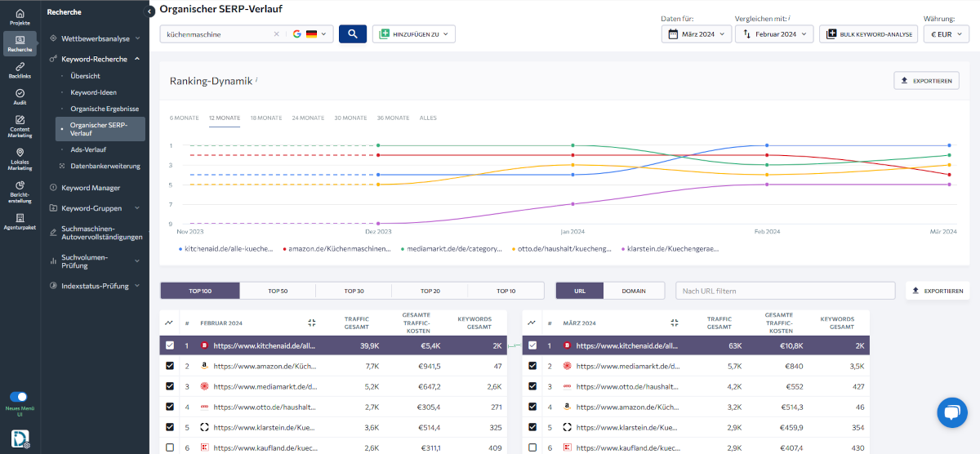The image size is (980, 454).
Task: Open Content Marketing section icon
Action: point(20,127)
